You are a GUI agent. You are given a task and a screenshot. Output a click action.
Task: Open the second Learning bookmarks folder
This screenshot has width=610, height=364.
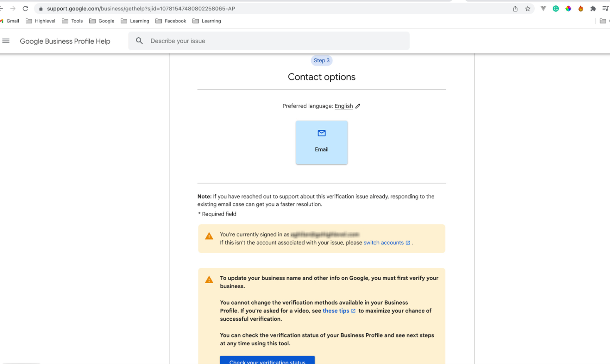click(207, 21)
